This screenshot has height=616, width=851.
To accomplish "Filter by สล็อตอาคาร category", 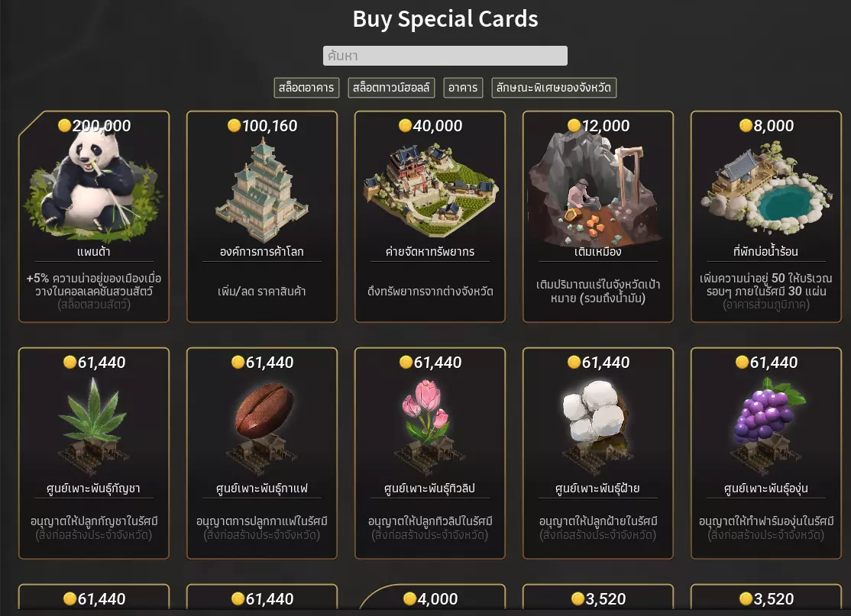I will point(306,88).
